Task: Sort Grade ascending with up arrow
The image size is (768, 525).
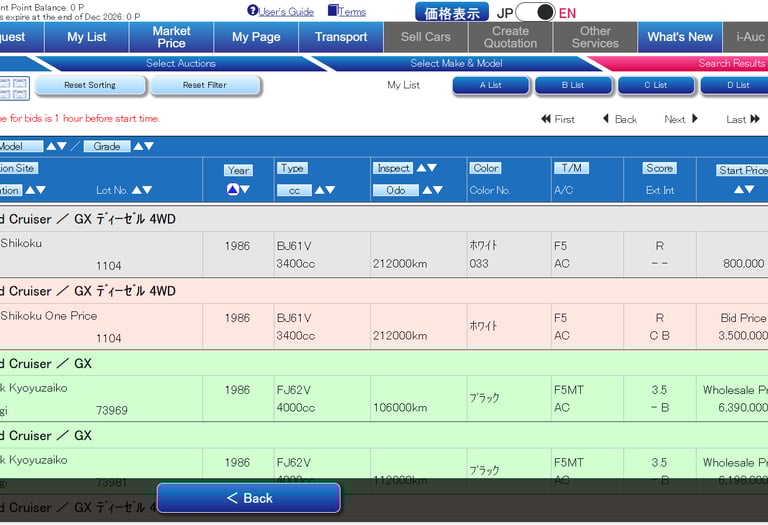Action: click(x=139, y=146)
